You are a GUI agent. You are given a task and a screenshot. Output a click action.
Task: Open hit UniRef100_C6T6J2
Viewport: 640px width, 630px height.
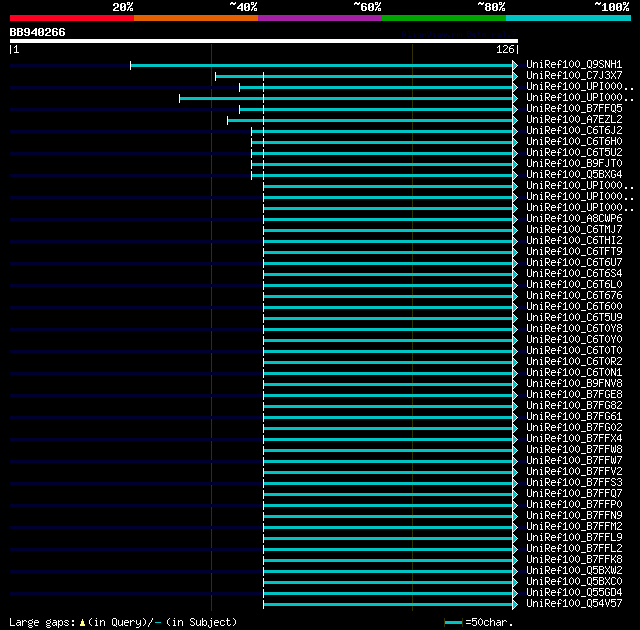click(x=574, y=131)
